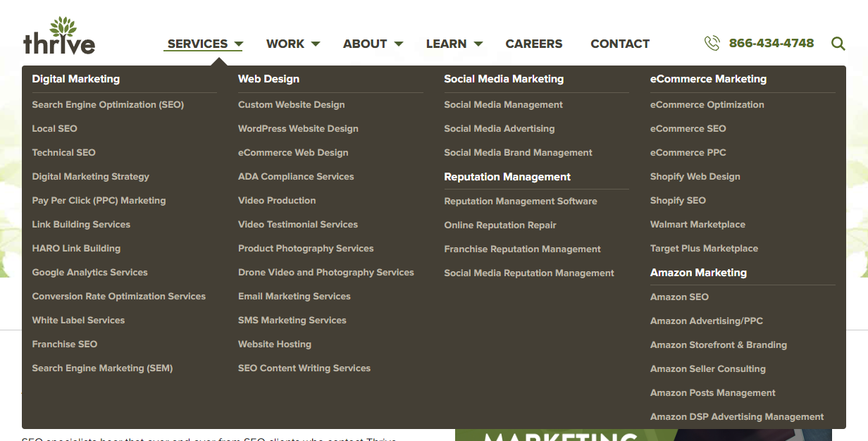Select Online Reputation Repair
This screenshot has width=868, height=441.
click(500, 225)
